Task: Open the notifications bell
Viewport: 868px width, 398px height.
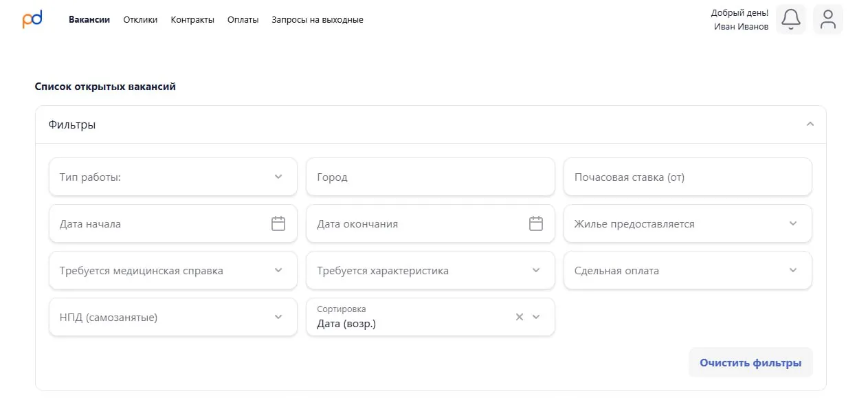Action: tap(790, 19)
